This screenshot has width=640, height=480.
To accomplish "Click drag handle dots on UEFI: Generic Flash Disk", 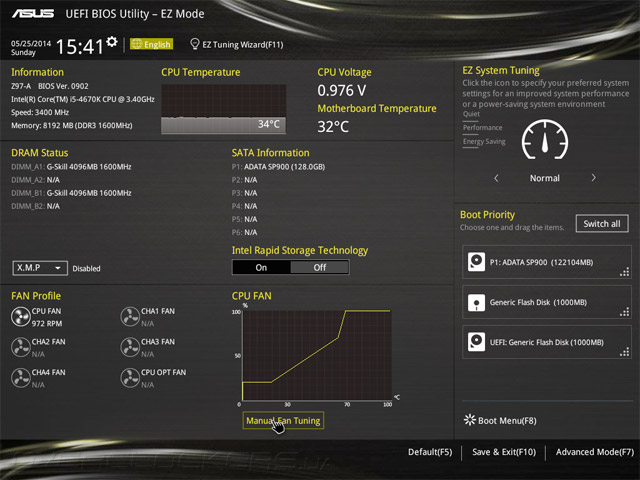I will (x=624, y=352).
